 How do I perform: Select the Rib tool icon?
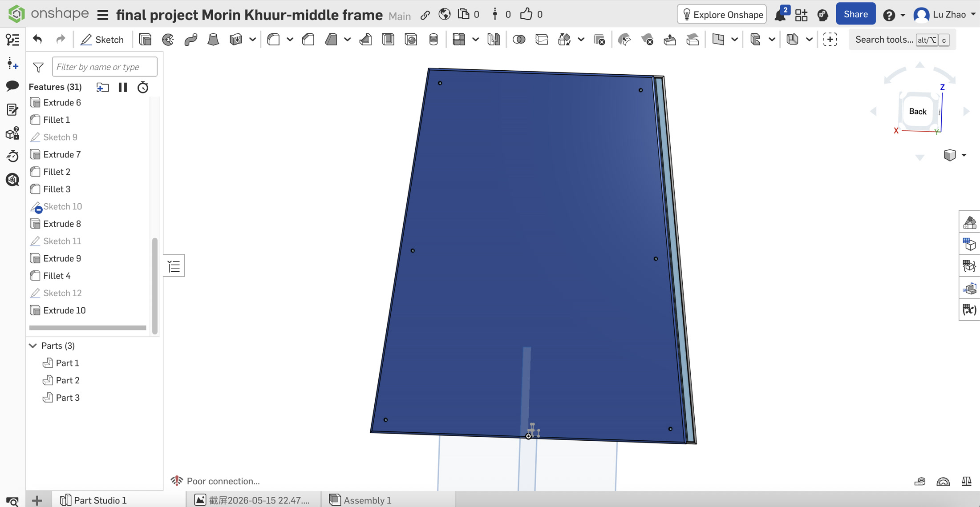365,40
